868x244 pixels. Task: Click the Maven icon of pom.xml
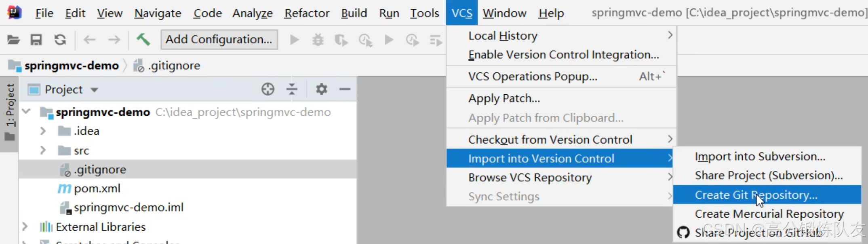click(x=64, y=189)
